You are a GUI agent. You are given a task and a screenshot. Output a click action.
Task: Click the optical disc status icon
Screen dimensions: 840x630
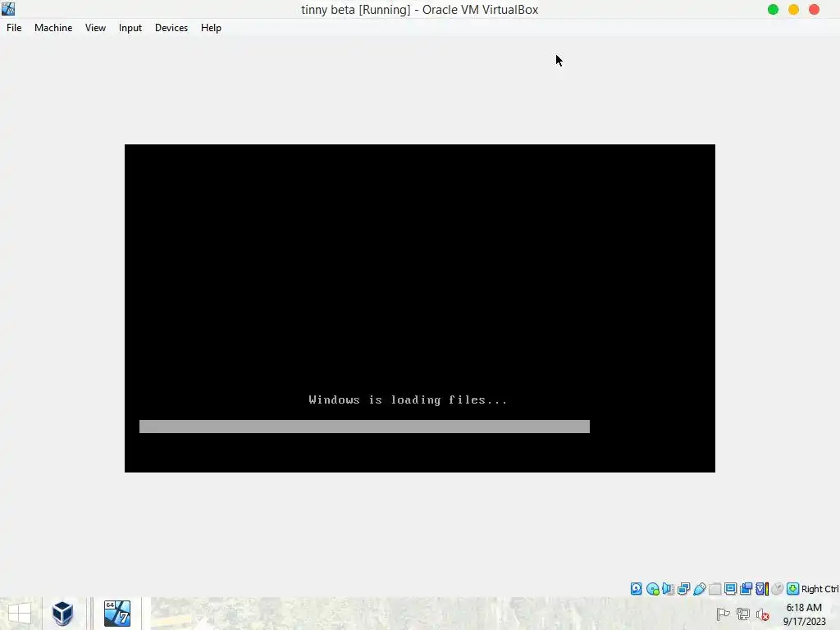pyautogui.click(x=652, y=589)
